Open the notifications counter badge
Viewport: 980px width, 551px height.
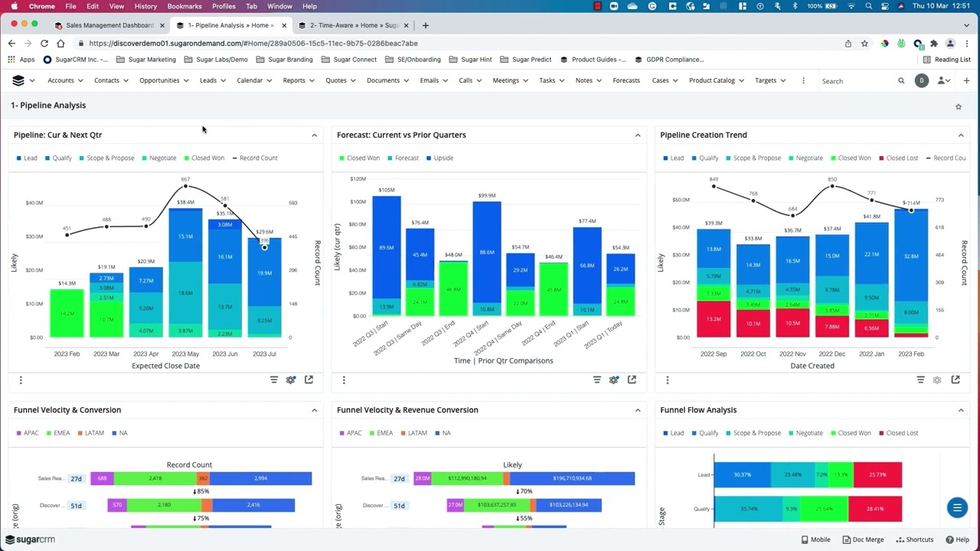tap(922, 80)
